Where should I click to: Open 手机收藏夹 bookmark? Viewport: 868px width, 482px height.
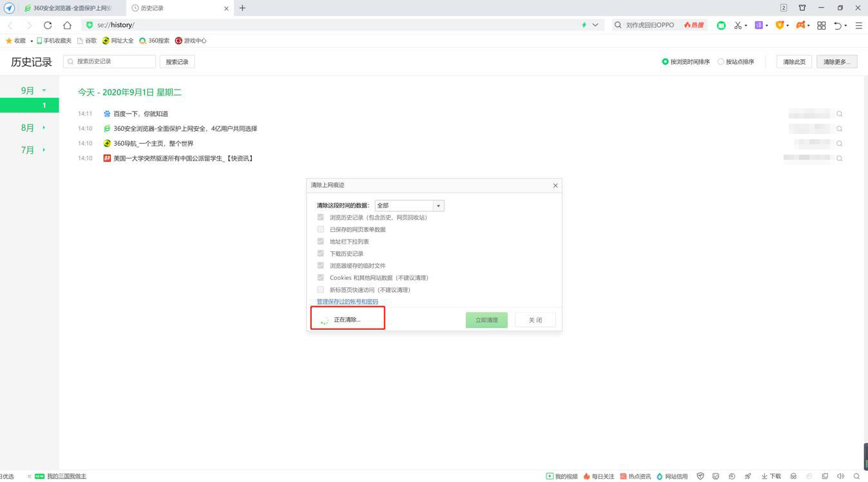tap(54, 41)
